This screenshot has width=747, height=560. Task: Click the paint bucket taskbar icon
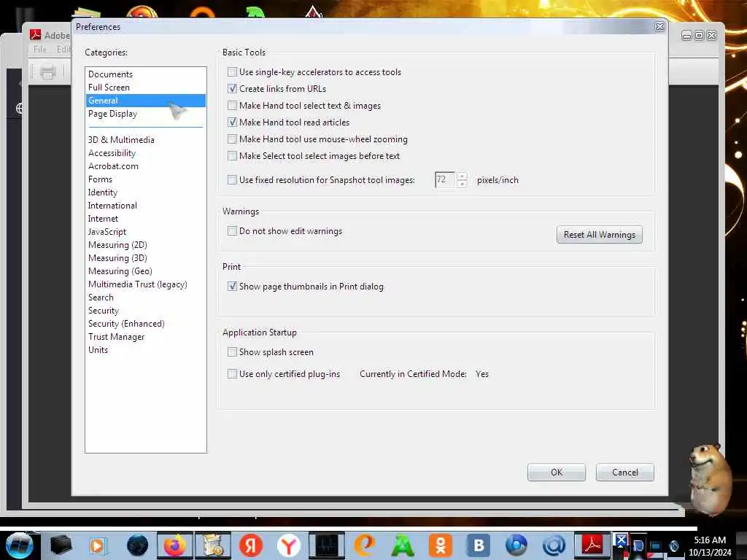(213, 545)
